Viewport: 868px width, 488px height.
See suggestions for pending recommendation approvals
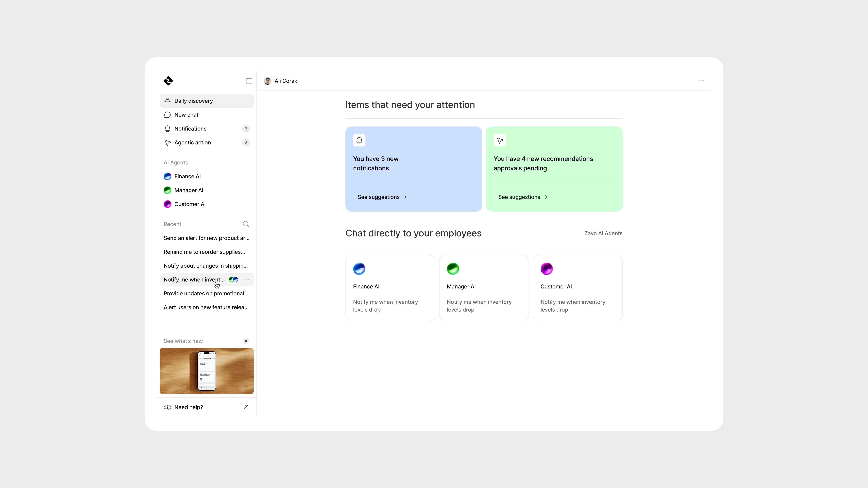point(523,197)
